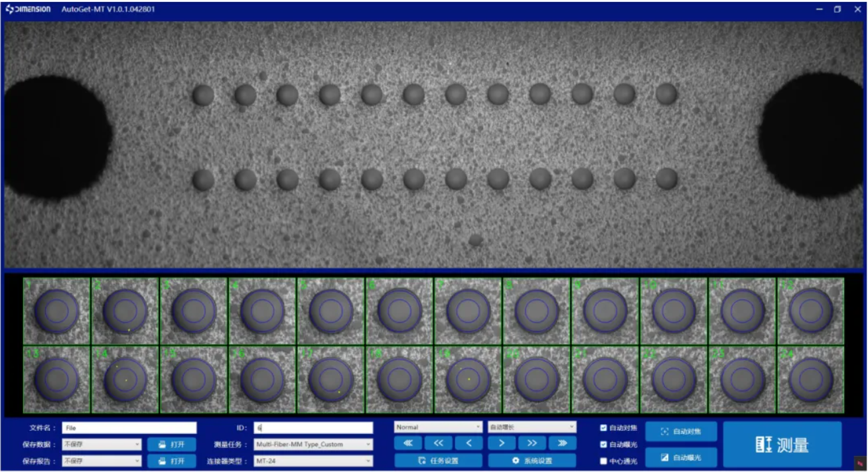This screenshot has height=472, width=868.
Task: Open 任务设置 task settings
Action: [438, 460]
